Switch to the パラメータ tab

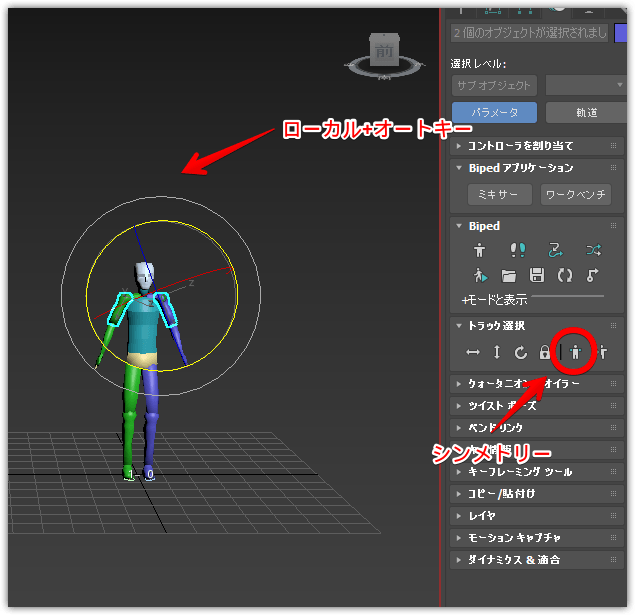[494, 113]
